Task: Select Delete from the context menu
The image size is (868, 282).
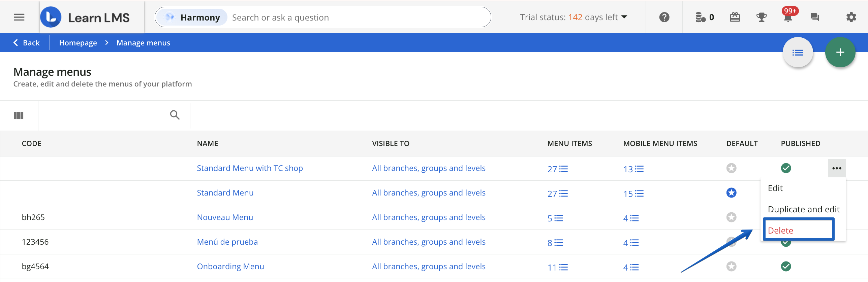Action: pos(780,231)
